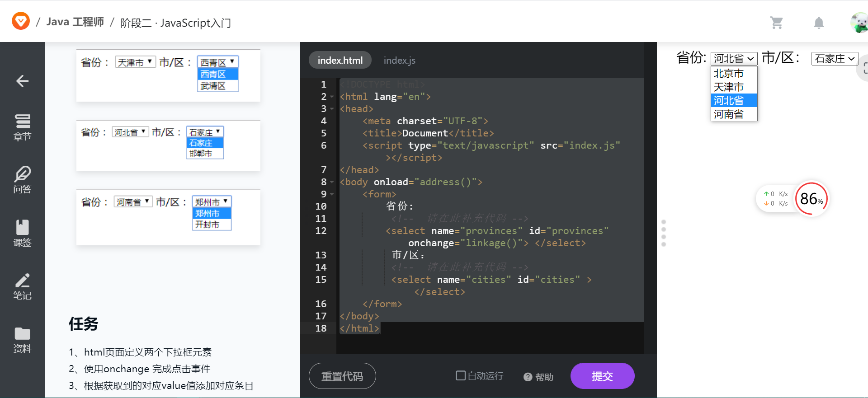Click the orange site logo icon
This screenshot has width=868, height=398.
[x=21, y=21]
